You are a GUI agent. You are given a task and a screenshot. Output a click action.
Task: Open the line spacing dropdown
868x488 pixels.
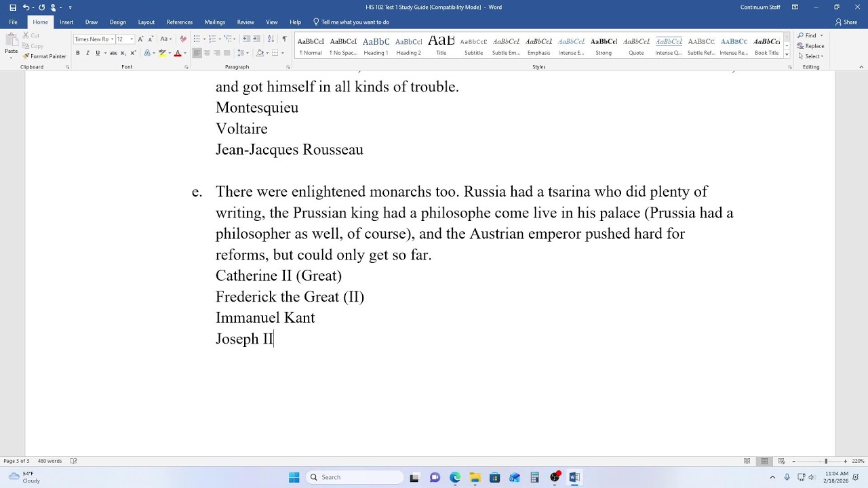pyautogui.click(x=245, y=53)
